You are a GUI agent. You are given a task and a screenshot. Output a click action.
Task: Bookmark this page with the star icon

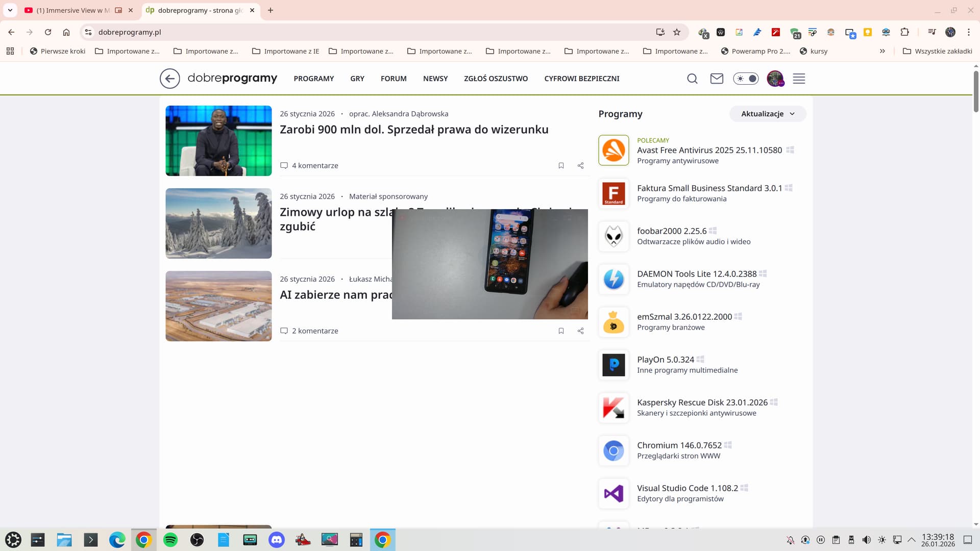[x=677, y=32]
